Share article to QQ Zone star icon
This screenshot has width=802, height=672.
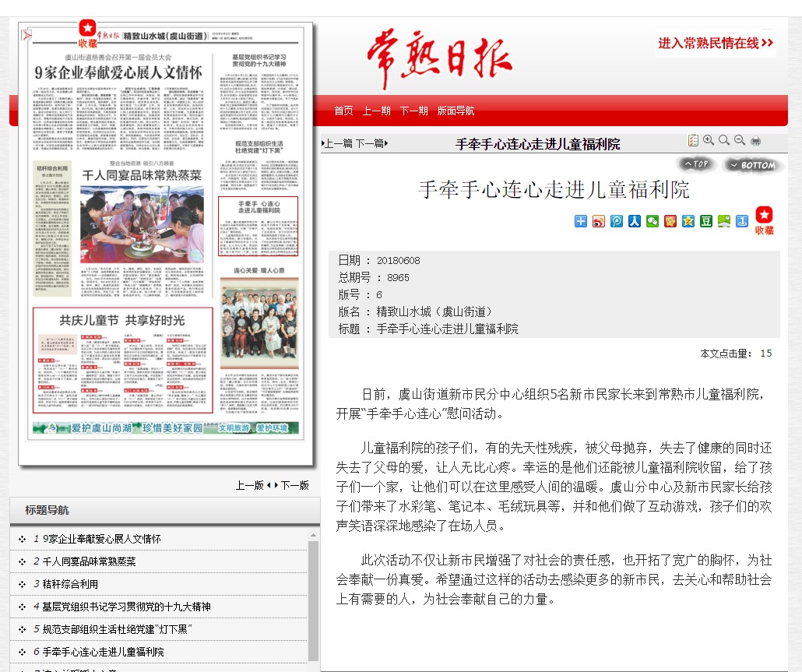click(688, 221)
